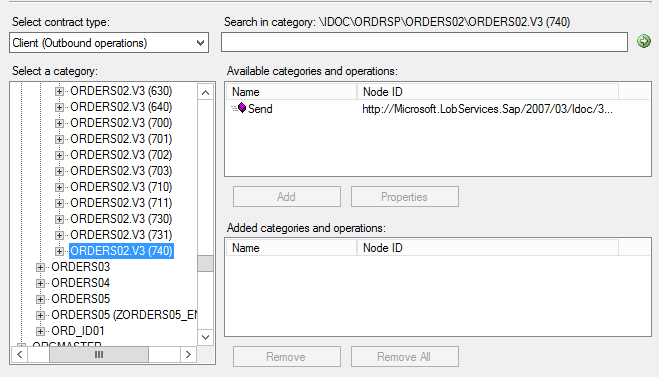Image resolution: width=659 pixels, height=377 pixels.
Task: Click the tree horizontal scroll left arrow
Action: tap(20, 354)
